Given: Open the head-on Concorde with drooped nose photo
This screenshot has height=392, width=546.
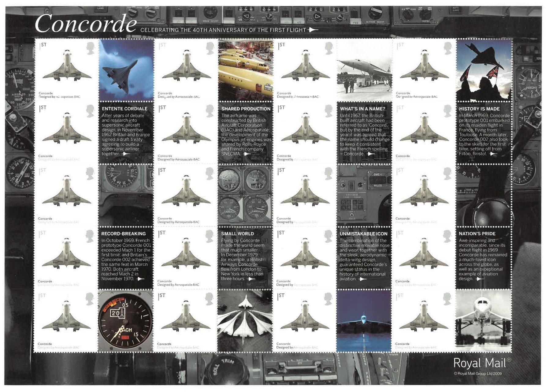Looking at the screenshot, I should [483, 321].
